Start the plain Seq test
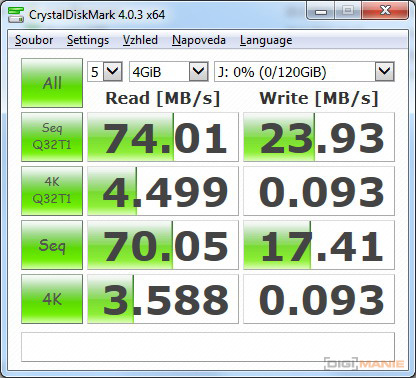416x378 pixels. tap(52, 245)
